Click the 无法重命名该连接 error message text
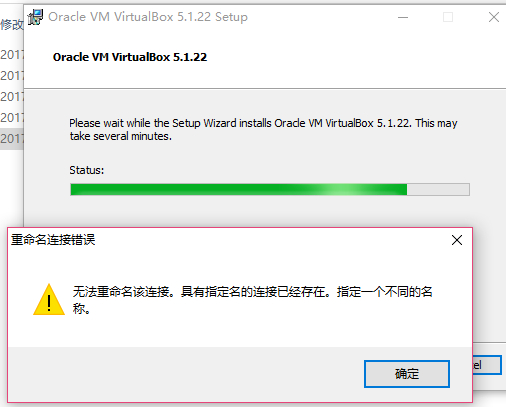 pos(252,300)
